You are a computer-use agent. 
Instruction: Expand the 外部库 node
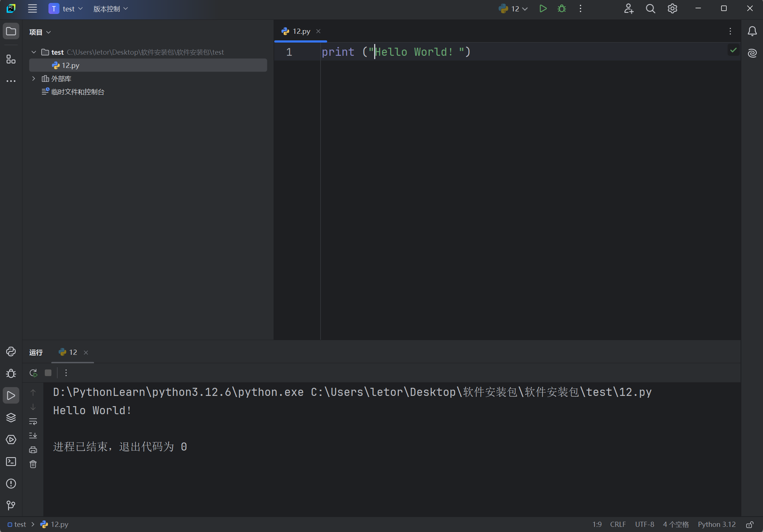(33, 78)
